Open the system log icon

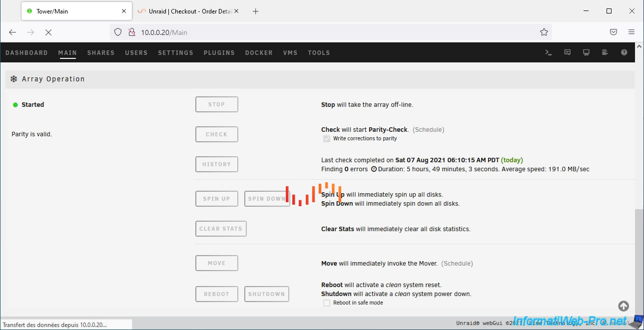tap(605, 52)
